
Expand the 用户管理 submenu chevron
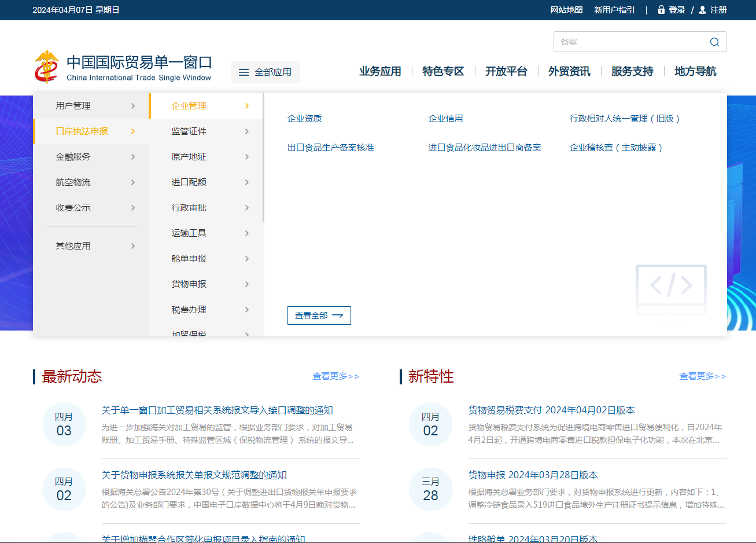[133, 106]
